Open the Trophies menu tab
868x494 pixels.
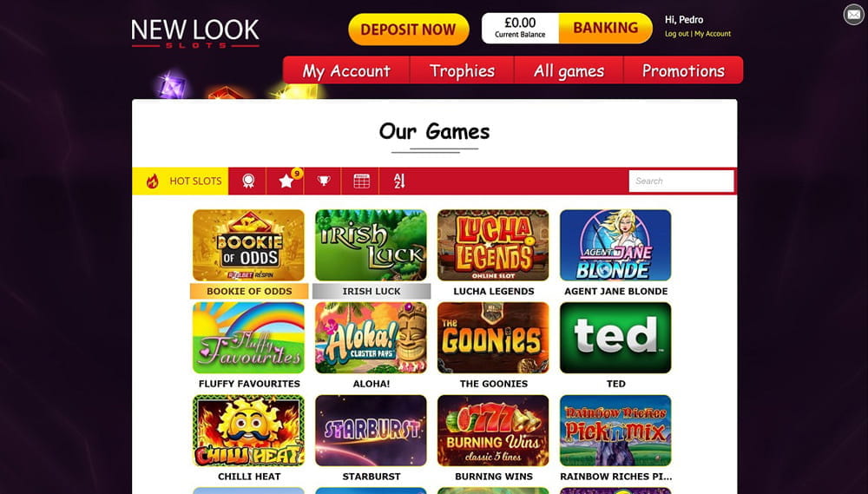(463, 71)
